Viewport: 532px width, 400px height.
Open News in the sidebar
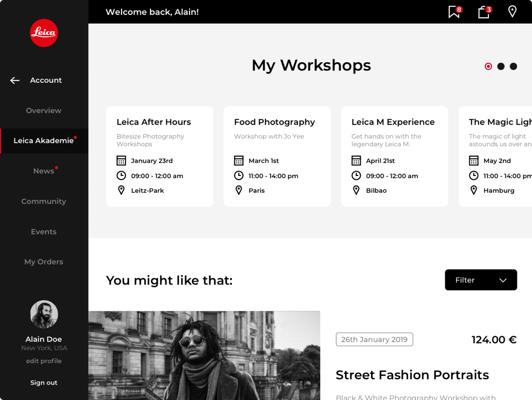[x=44, y=171]
